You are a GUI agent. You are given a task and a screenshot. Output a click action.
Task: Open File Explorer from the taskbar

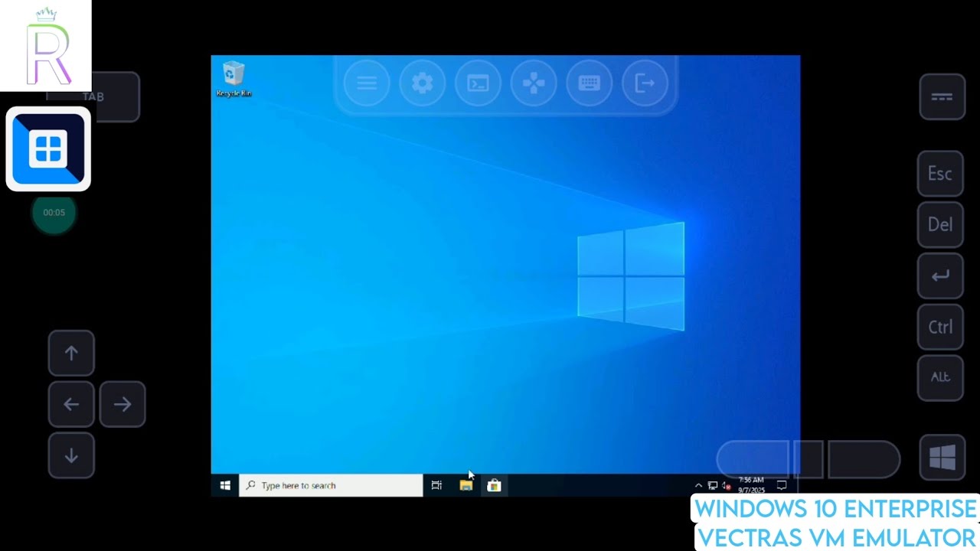(x=465, y=485)
